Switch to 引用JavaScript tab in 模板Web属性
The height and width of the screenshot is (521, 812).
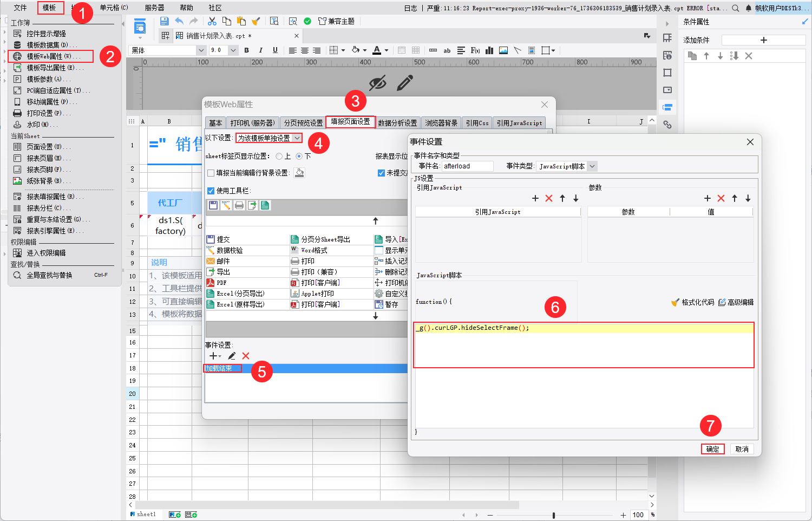pyautogui.click(x=519, y=123)
